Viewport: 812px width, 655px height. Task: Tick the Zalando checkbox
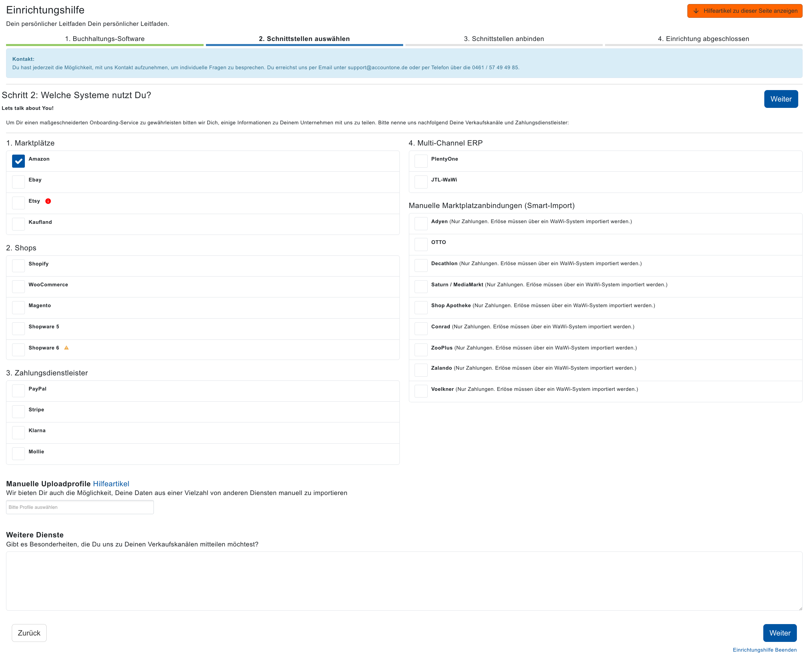click(x=421, y=370)
